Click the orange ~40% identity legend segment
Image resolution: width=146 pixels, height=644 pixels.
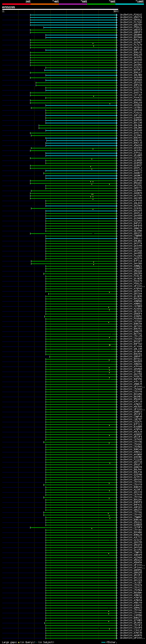(45, 4)
